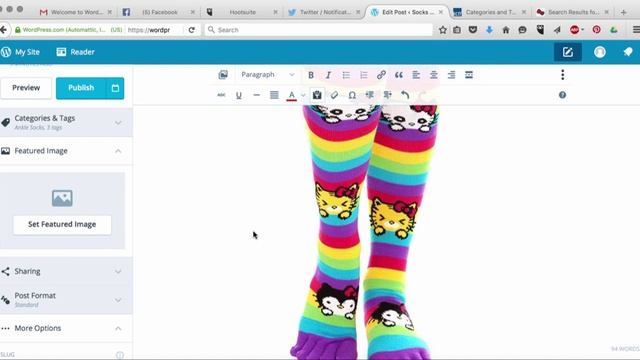Insert a bulleted list
Screen dimensions: 640x360
(x=346, y=75)
